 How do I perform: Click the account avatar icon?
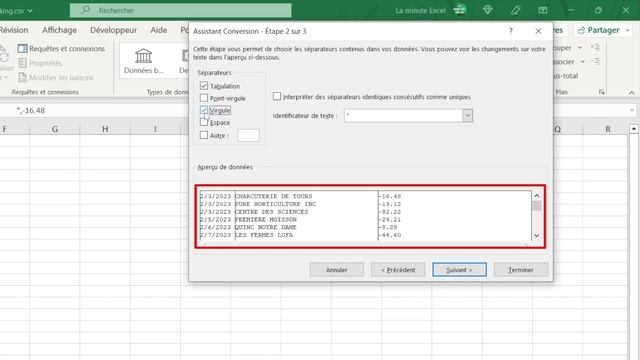[460, 10]
